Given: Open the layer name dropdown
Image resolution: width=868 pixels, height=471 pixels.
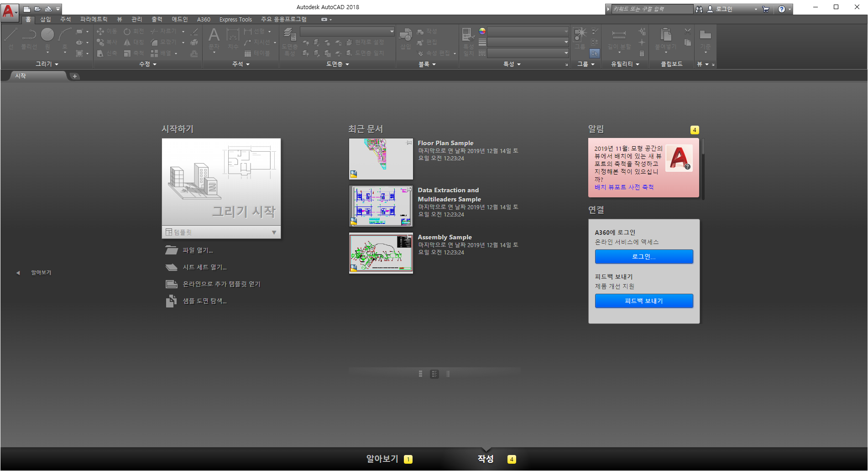Looking at the screenshot, I should point(347,31).
